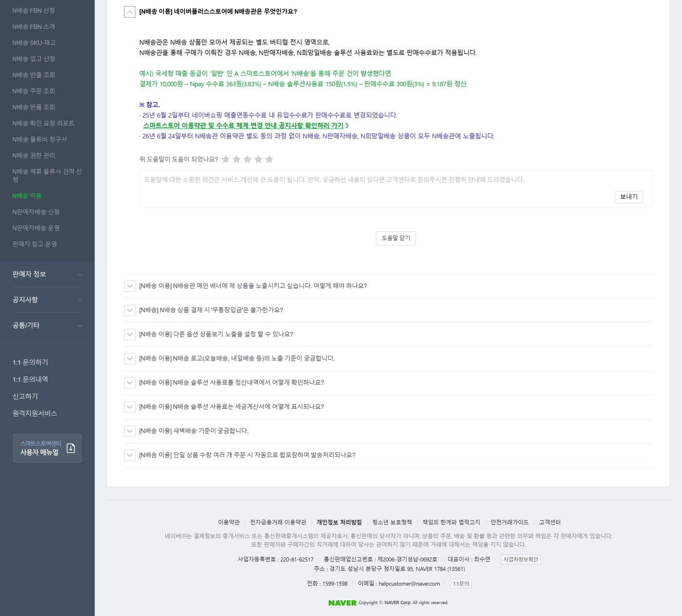Open 고객센터 footer link
The width and height of the screenshot is (682, 616).
549,522
